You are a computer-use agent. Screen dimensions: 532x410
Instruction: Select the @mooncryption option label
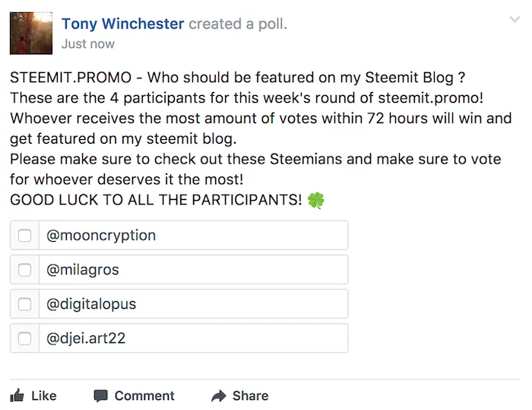tap(101, 235)
